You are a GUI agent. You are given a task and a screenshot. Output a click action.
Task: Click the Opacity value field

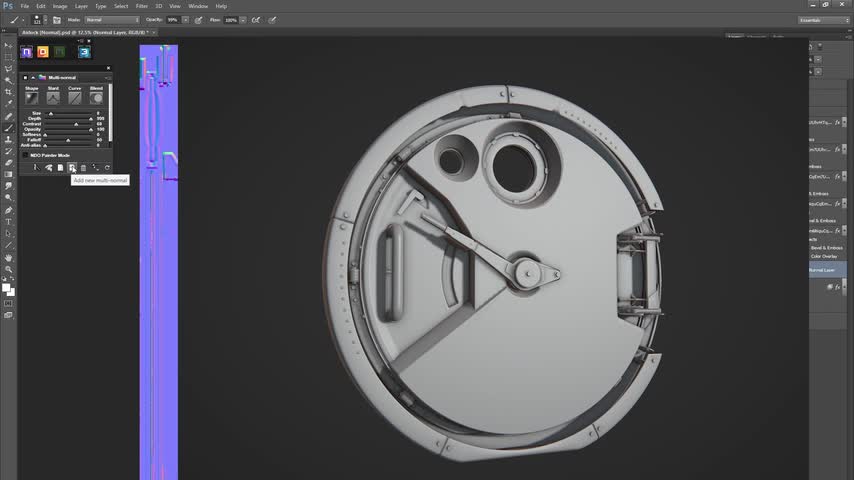[x=173, y=20]
